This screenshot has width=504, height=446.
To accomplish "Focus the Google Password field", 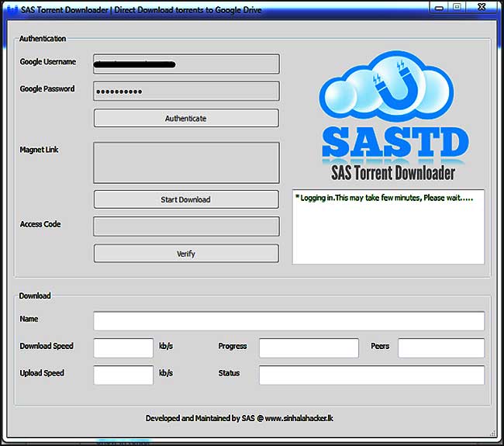I will pos(186,91).
